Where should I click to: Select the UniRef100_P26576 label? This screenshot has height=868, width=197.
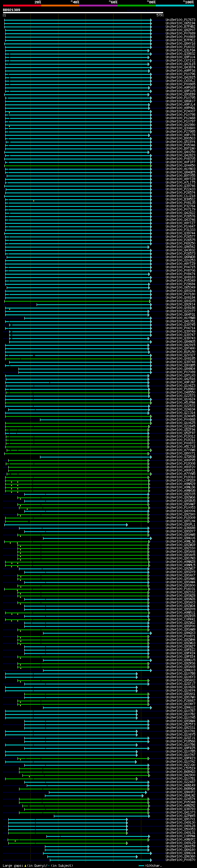[x=180, y=216]
